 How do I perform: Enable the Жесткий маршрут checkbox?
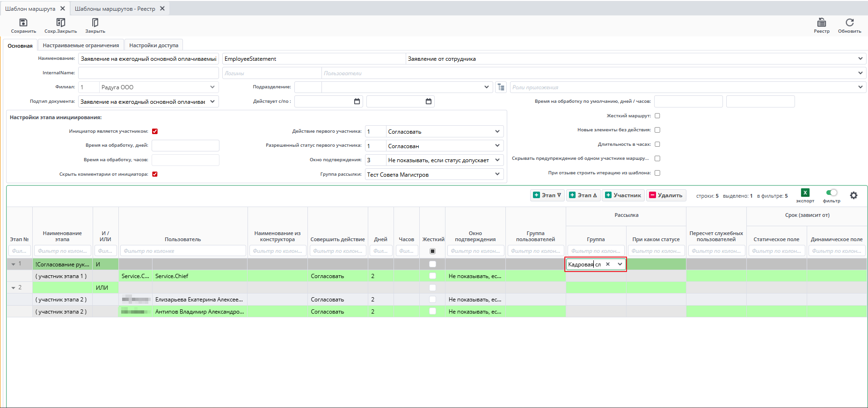[x=657, y=116]
